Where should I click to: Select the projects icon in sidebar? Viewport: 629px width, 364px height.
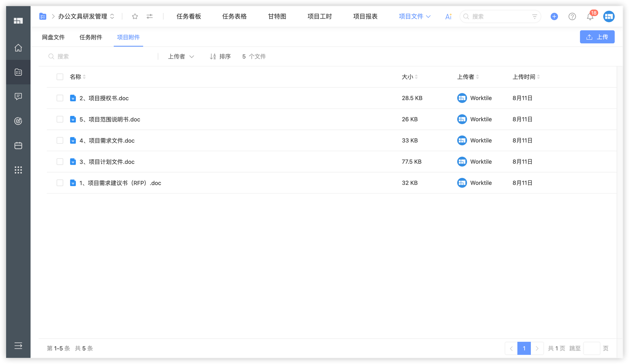[x=18, y=72]
